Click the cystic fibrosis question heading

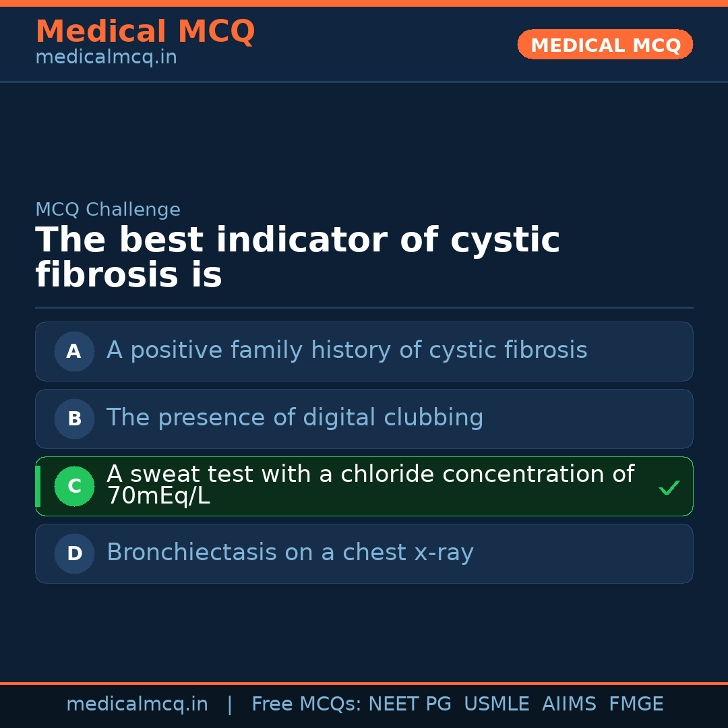tap(297, 257)
